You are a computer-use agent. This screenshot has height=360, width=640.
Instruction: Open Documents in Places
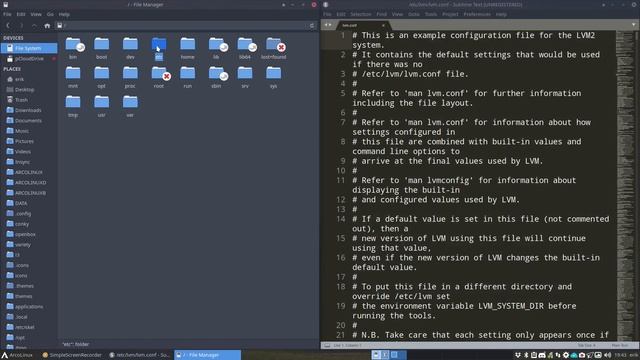(x=29, y=121)
